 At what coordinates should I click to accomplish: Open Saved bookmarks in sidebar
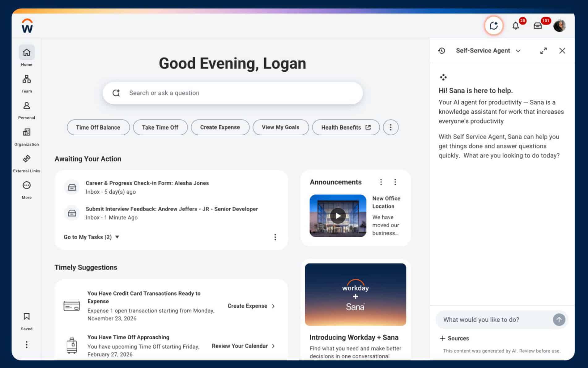(x=27, y=321)
